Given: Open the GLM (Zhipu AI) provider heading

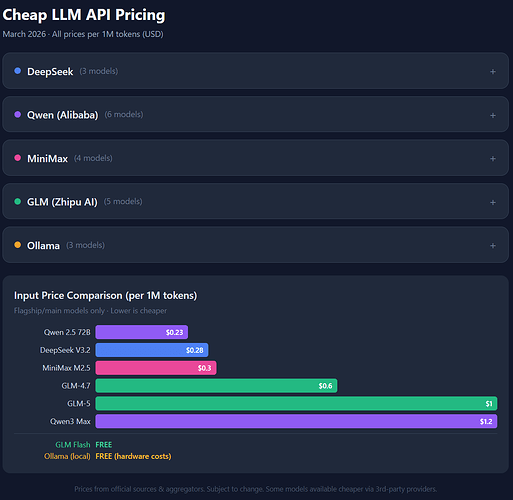Looking at the screenshot, I should point(62,202).
